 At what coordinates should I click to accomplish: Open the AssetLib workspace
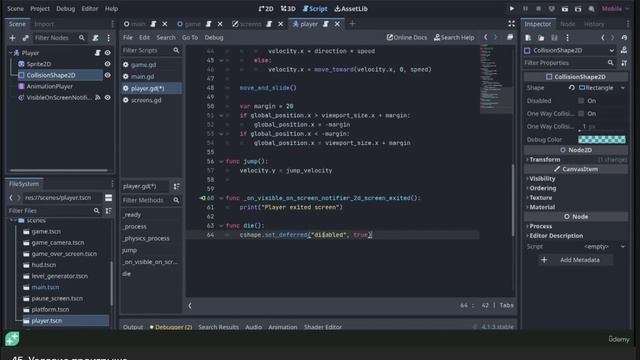[x=351, y=9]
